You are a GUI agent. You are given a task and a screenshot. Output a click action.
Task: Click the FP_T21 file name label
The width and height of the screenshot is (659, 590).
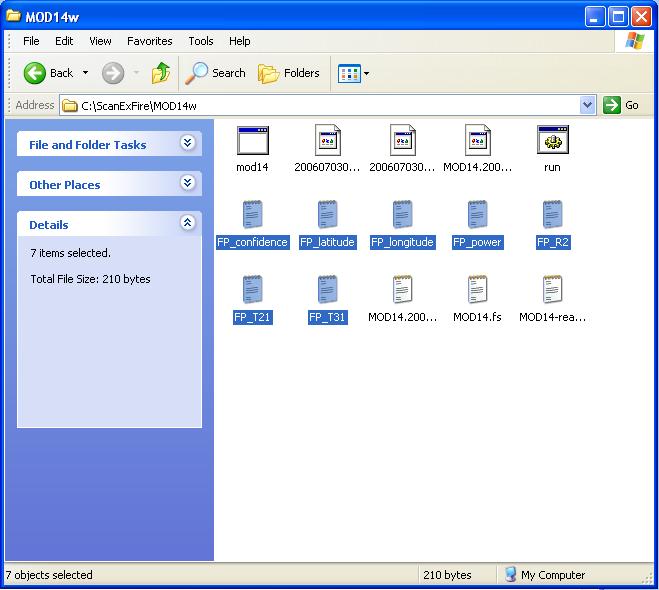[253, 317]
